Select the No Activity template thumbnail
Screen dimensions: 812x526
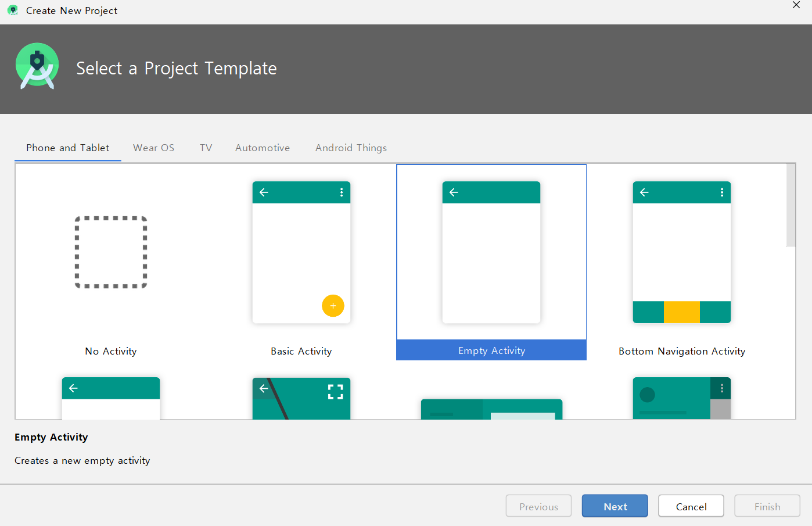[x=111, y=252]
